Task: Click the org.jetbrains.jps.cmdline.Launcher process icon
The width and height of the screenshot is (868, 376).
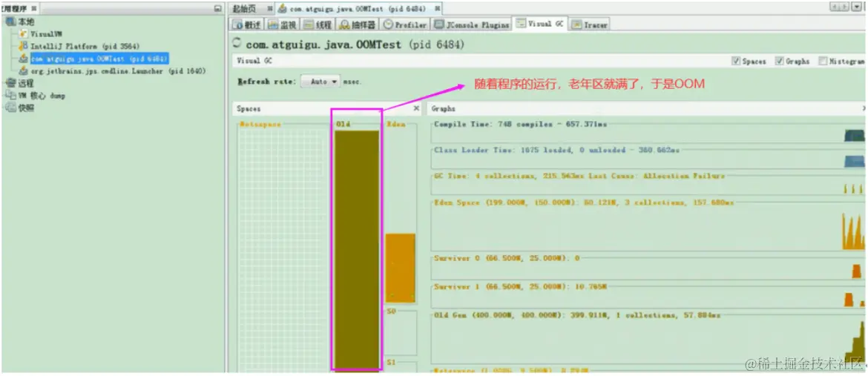Action: coord(23,71)
